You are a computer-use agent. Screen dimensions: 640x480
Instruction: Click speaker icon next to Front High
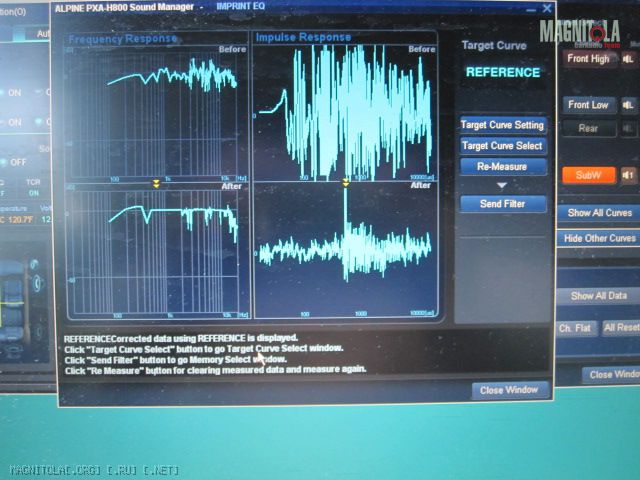tap(628, 60)
